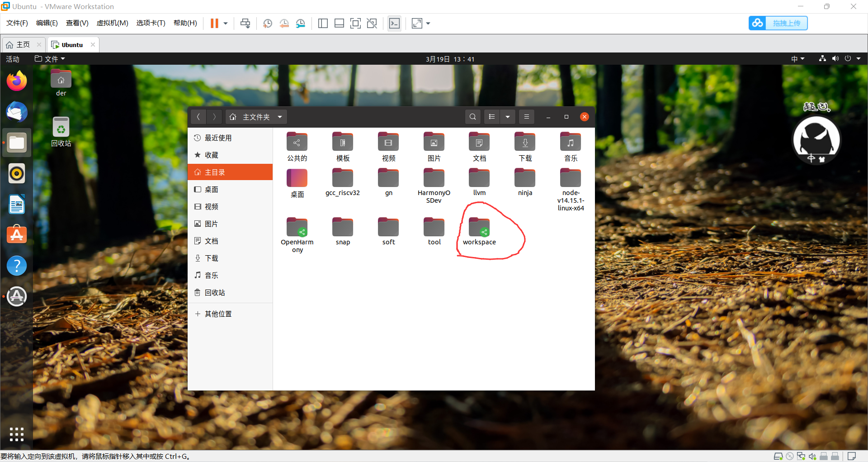Open the Ubuntu system status menu arrow

tap(859, 59)
